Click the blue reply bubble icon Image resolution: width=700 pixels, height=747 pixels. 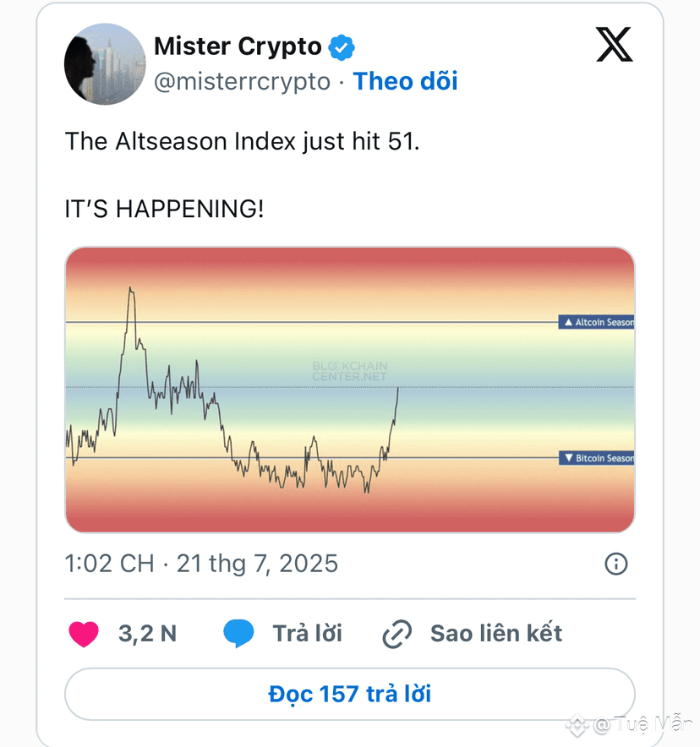coord(238,634)
